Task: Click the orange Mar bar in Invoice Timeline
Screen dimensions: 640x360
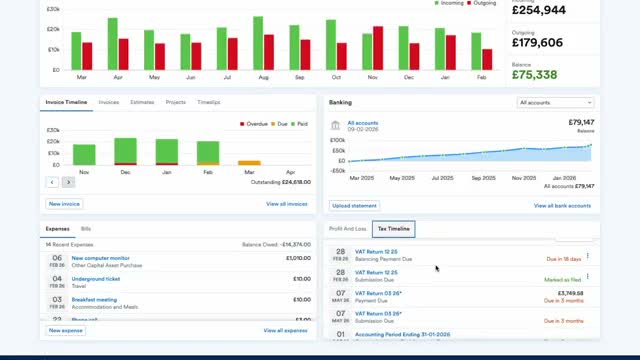Action: point(249,163)
